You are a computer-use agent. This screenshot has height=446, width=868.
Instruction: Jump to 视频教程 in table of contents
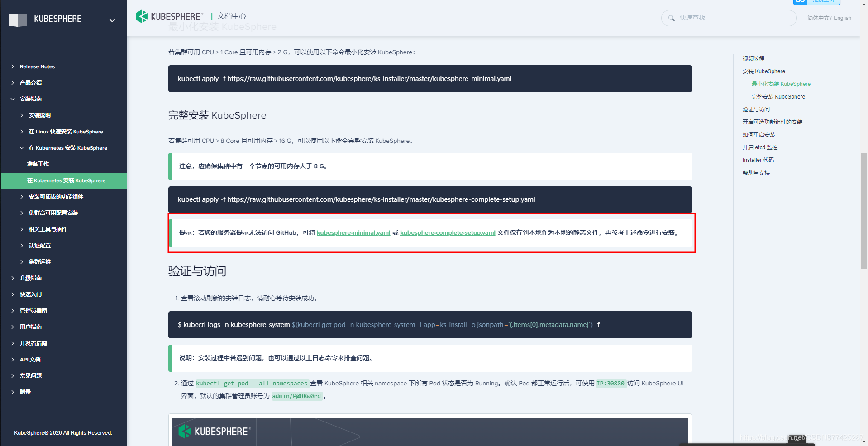(x=754, y=59)
